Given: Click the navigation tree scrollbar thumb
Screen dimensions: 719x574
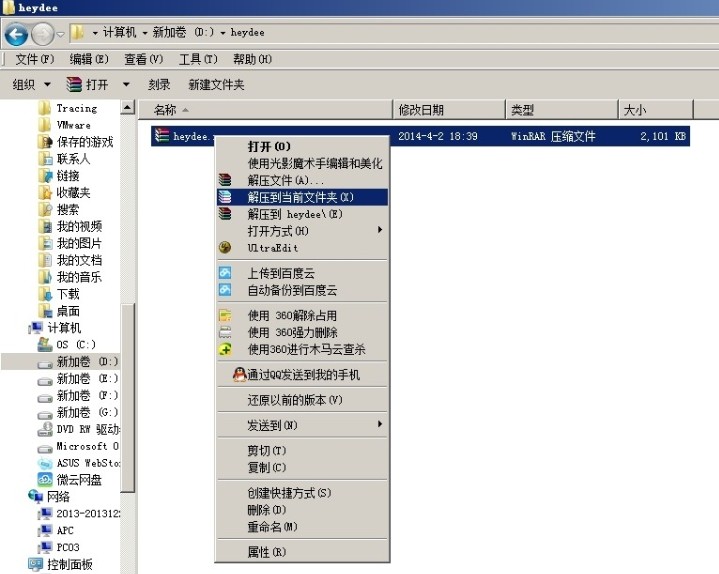Looking at the screenshot, I should [127, 398].
